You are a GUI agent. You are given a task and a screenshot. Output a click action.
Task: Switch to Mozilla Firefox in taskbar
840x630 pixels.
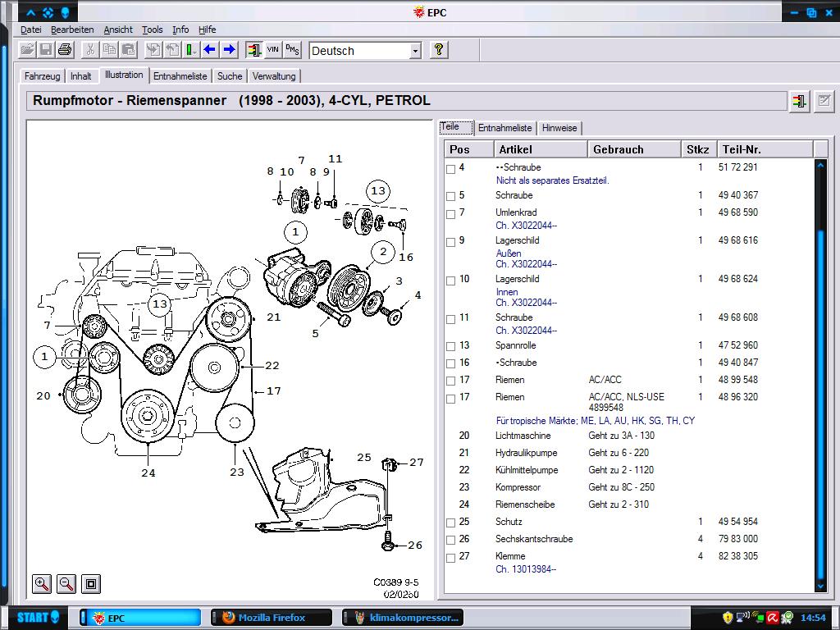click(x=272, y=617)
